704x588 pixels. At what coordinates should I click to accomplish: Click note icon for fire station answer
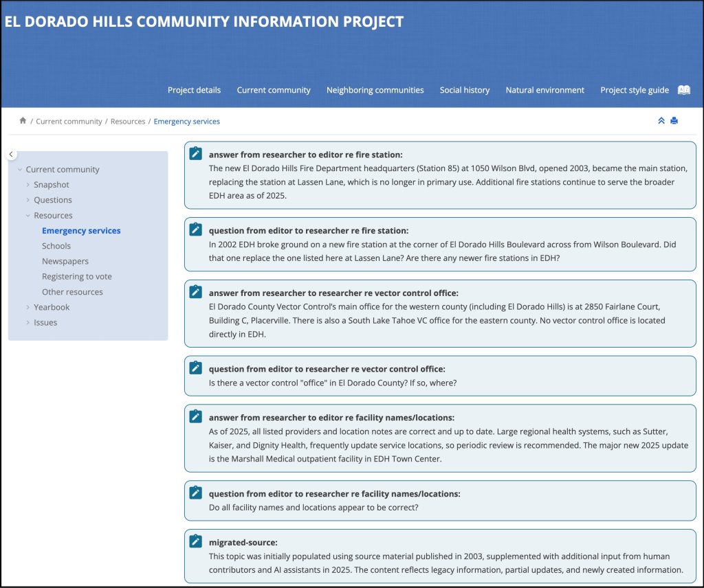point(196,154)
